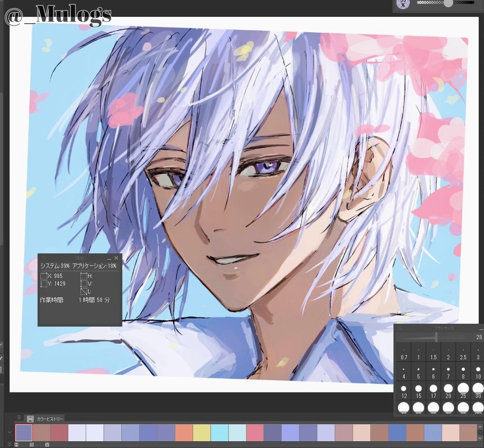Choose brush size 17

point(433,391)
